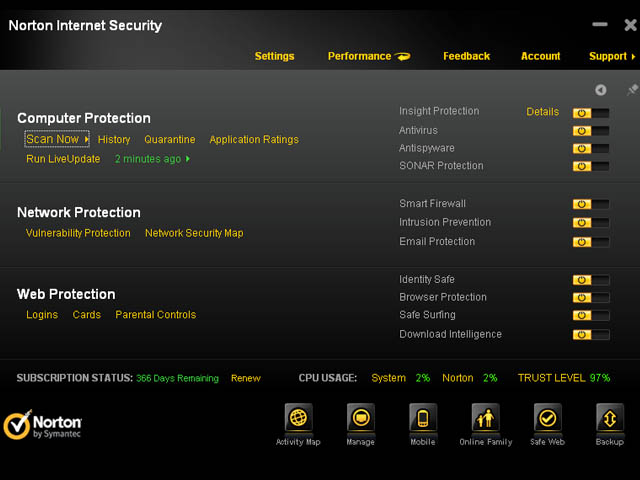Screen dimensions: 640x480
Task: Open the Settings menu
Action: (x=274, y=57)
